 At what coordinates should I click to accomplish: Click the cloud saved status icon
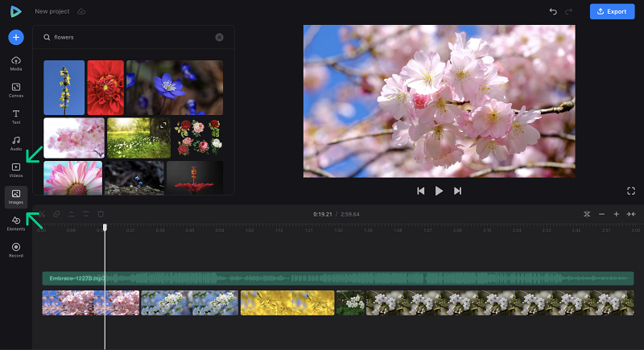pyautogui.click(x=81, y=11)
